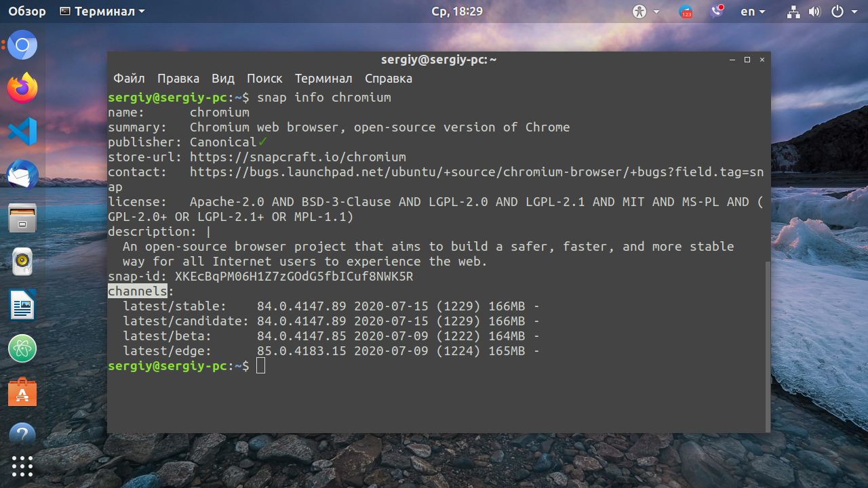This screenshot has height=488, width=868.
Task: Click the latest/beta channel row
Action: click(x=331, y=336)
